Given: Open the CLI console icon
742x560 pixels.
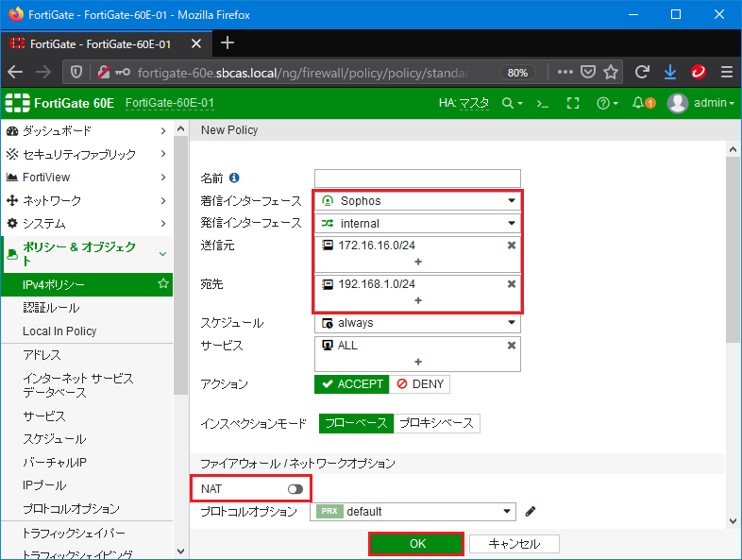Looking at the screenshot, I should pyautogui.click(x=542, y=103).
